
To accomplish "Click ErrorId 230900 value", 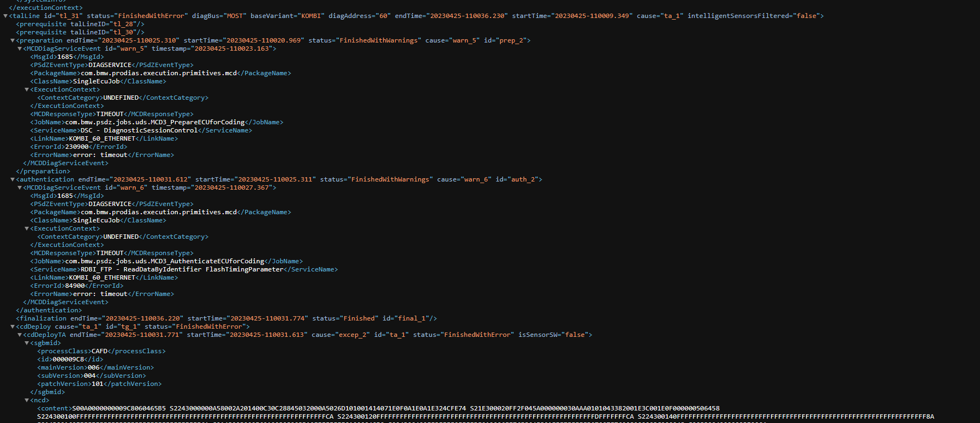I will click(x=77, y=147).
